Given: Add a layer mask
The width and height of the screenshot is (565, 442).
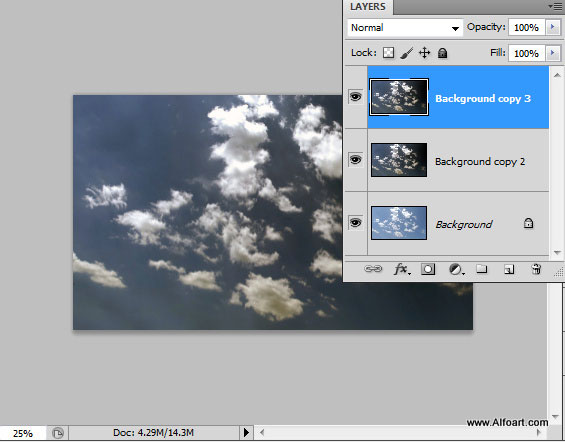Looking at the screenshot, I should tap(428, 269).
